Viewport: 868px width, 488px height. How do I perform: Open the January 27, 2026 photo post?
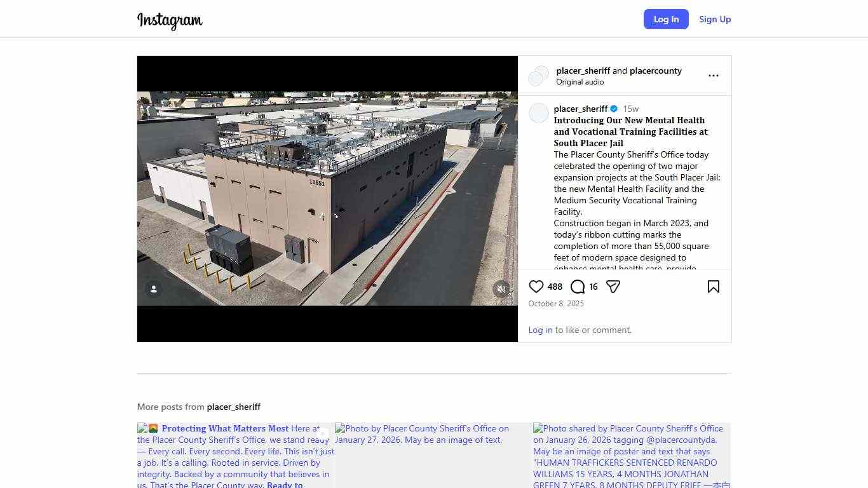point(433,455)
